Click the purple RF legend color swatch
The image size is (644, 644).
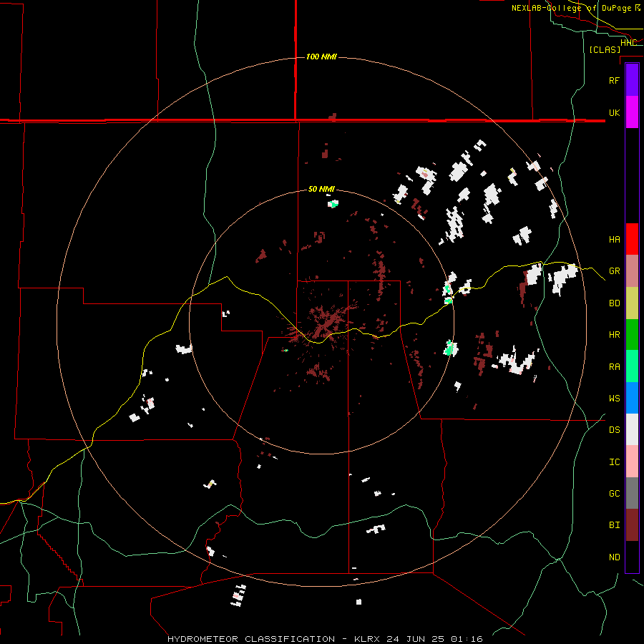(x=632, y=80)
